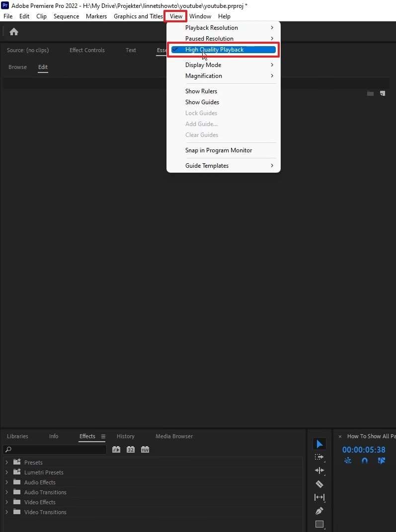This screenshot has width=396, height=532.
Task: Select the Slip tool
Action: [x=319, y=497]
